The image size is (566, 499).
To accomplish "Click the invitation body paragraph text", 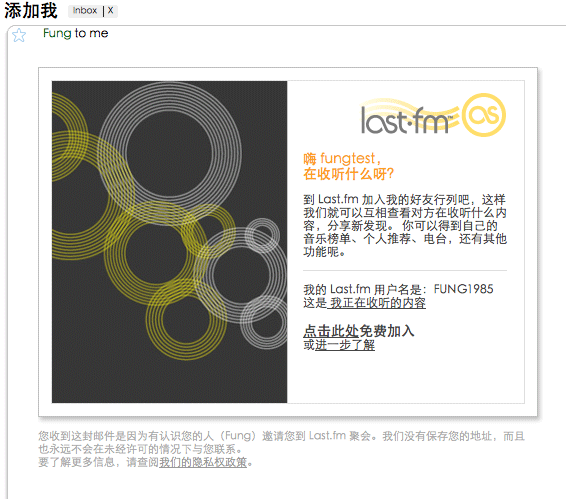I will point(405,225).
